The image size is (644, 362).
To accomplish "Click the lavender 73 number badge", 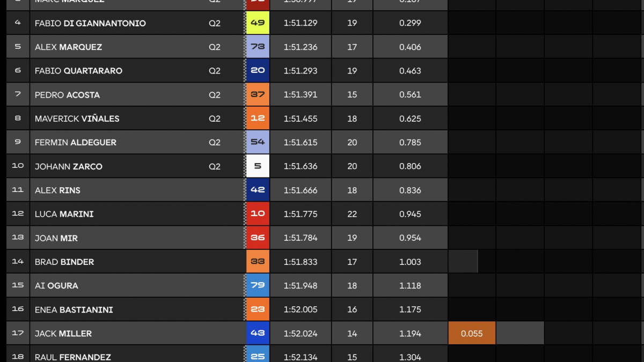I will [258, 47].
